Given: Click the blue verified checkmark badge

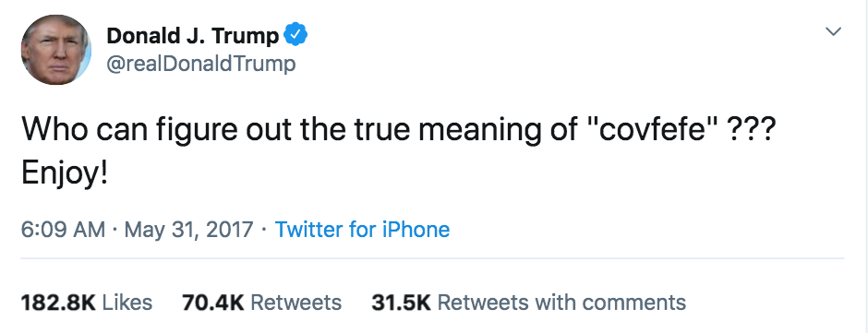Looking at the screenshot, I should coord(295,35).
